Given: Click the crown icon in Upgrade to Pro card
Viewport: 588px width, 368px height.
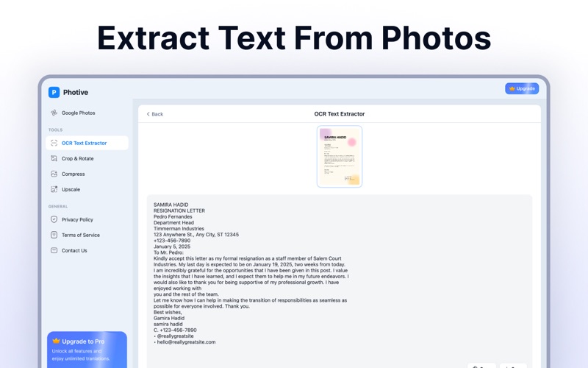Looking at the screenshot, I should pos(57,341).
